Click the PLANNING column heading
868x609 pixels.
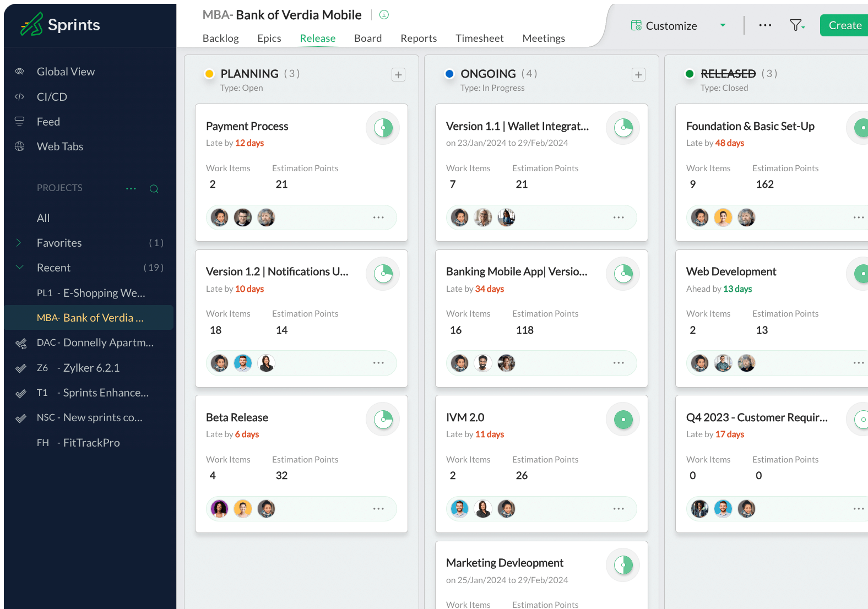[249, 74]
